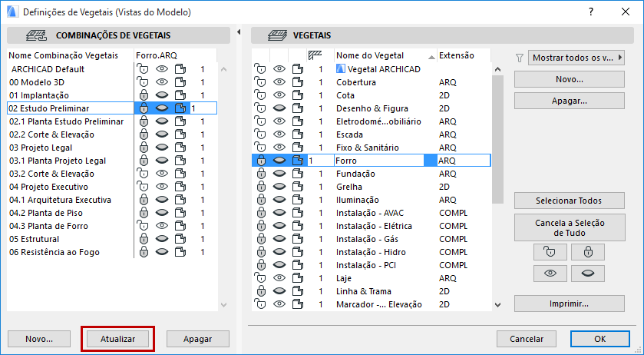Click wireframe icon of Cota layer
644x355 pixels.
point(298,95)
